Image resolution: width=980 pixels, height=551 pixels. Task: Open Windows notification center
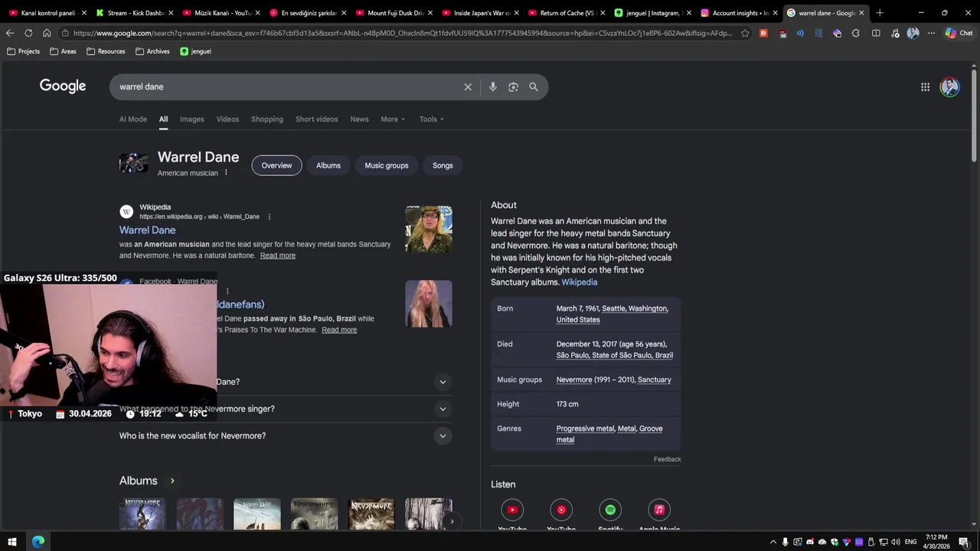pos(964,542)
